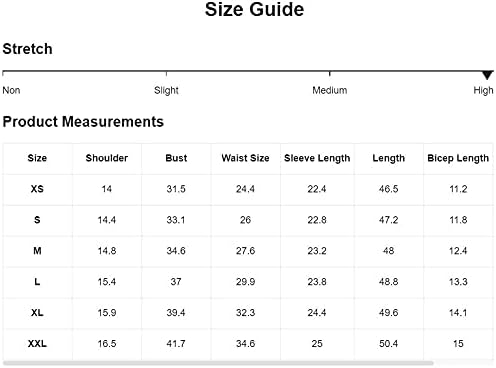Click the Size column header
The height and width of the screenshot is (368, 496).
(37, 158)
